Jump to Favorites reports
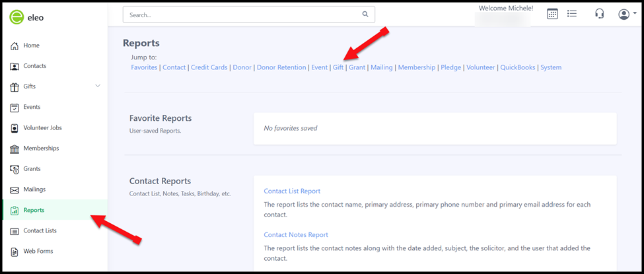Viewport: 644px width, 274px height. tap(144, 67)
